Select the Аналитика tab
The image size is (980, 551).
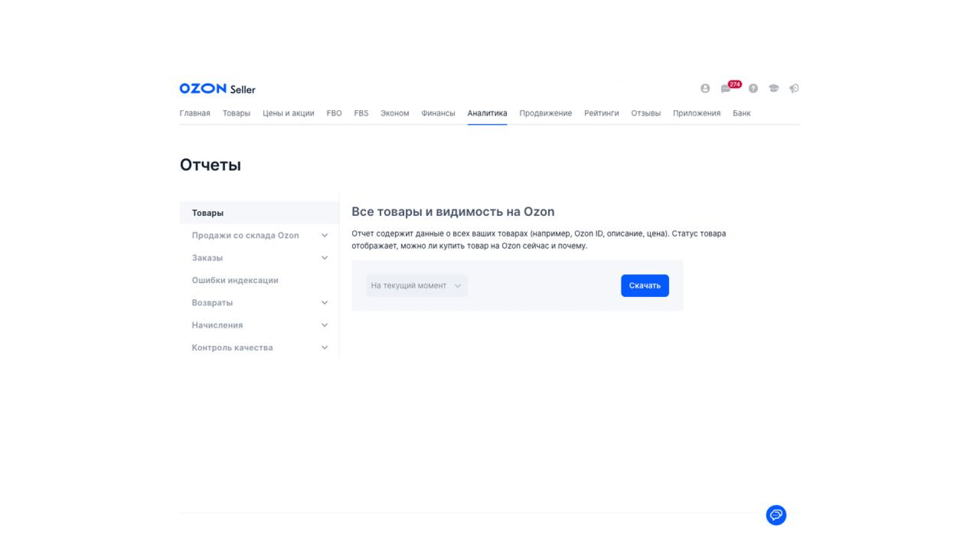487,113
